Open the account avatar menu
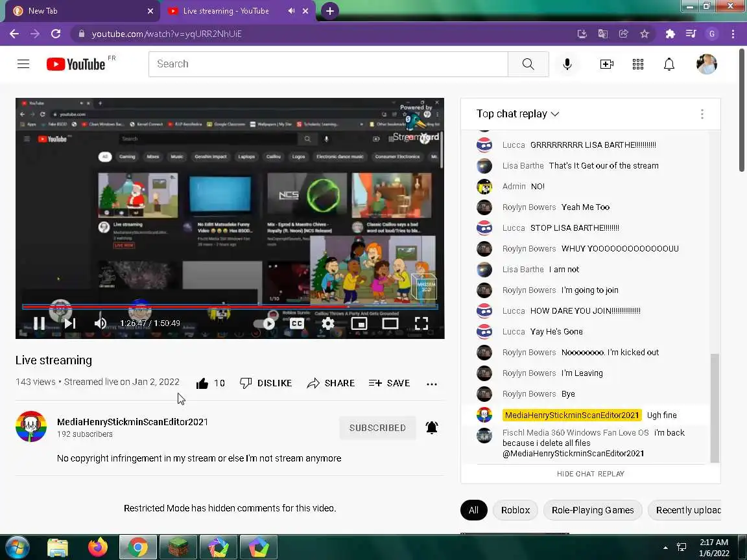Image resolution: width=747 pixels, height=560 pixels. 707,64
